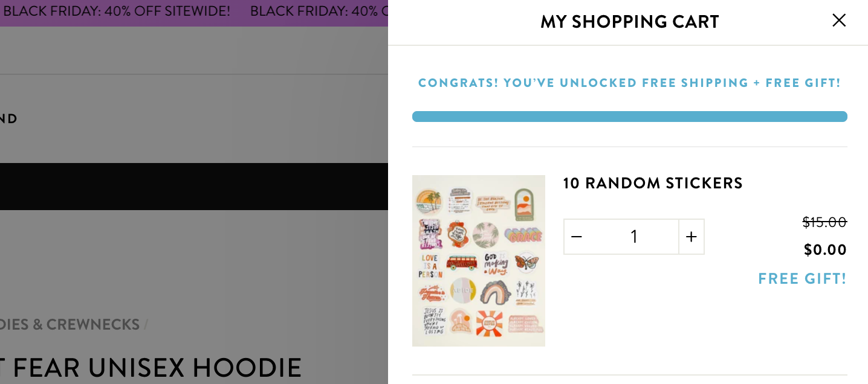The width and height of the screenshot is (868, 384).
Task: Click the congrats free shipping message
Action: tap(629, 83)
